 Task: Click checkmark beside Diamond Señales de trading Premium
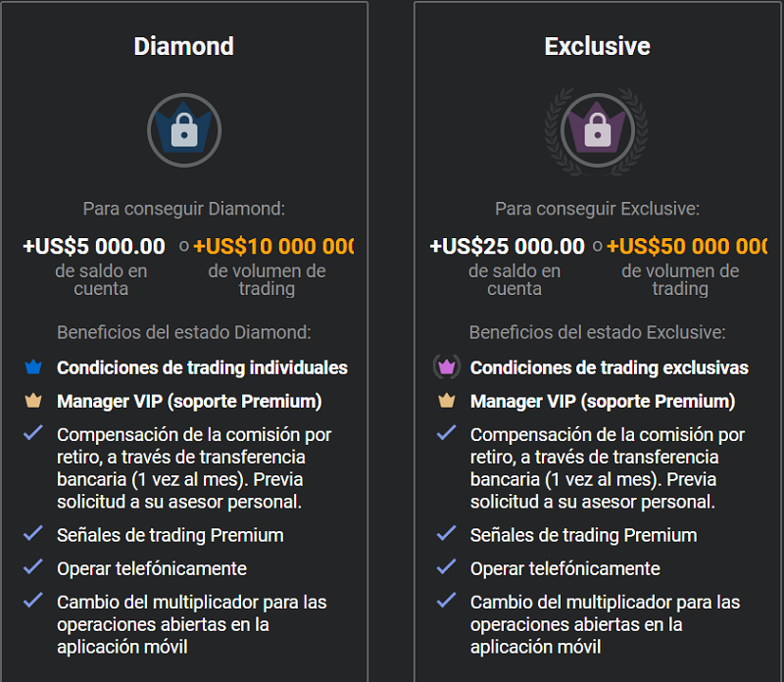[34, 534]
